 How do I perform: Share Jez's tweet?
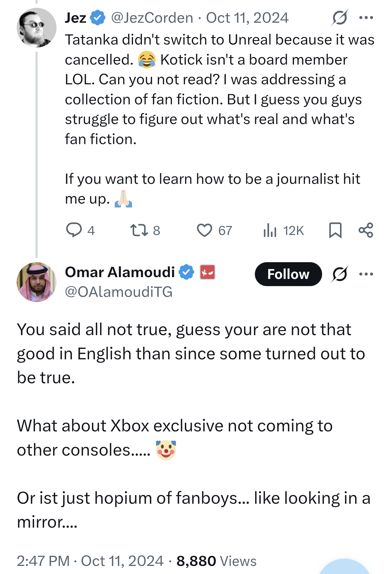click(x=366, y=230)
